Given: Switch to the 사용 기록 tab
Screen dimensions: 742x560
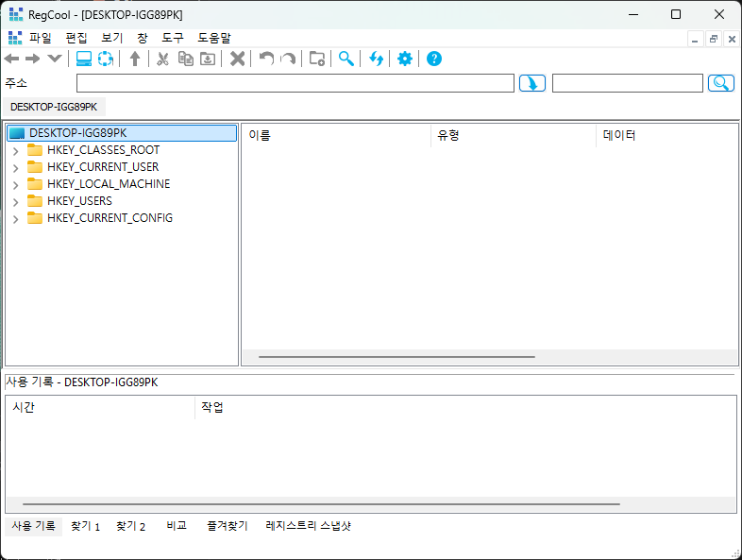Looking at the screenshot, I should tap(34, 526).
